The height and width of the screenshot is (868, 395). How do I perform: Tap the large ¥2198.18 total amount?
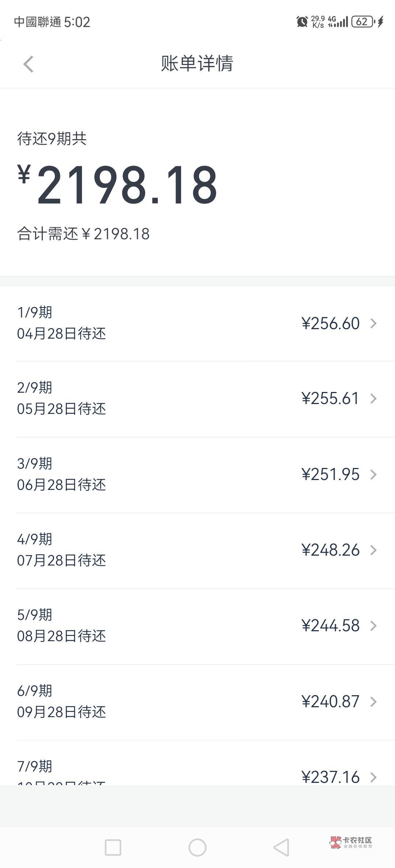click(x=118, y=184)
